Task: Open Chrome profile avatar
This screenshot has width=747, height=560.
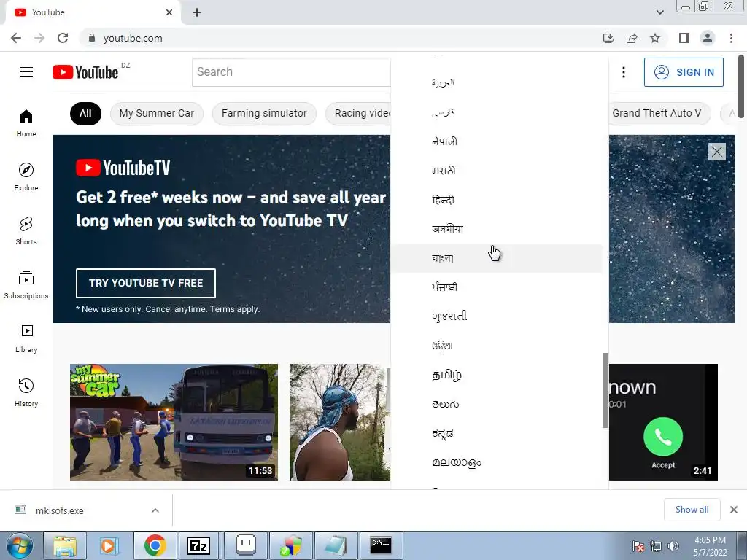Action: pos(708,38)
